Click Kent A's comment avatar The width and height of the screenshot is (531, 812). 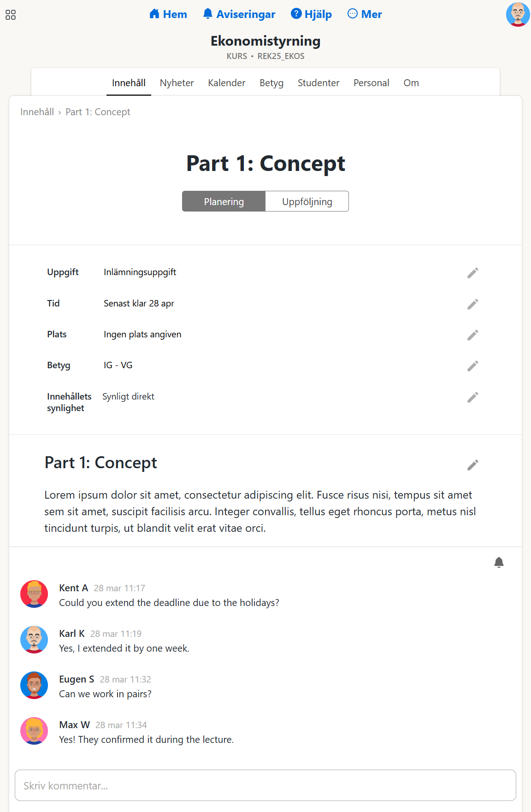click(x=34, y=594)
